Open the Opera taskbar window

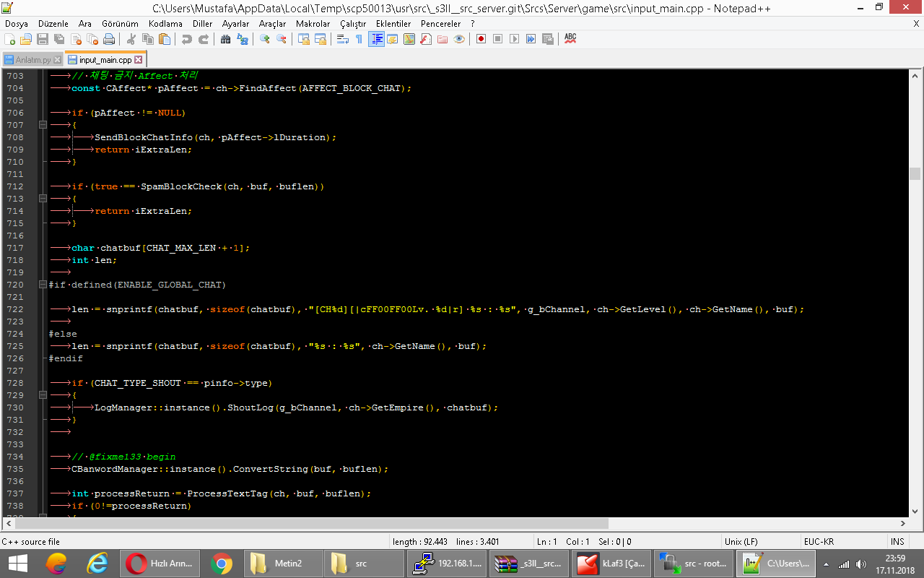click(161, 564)
